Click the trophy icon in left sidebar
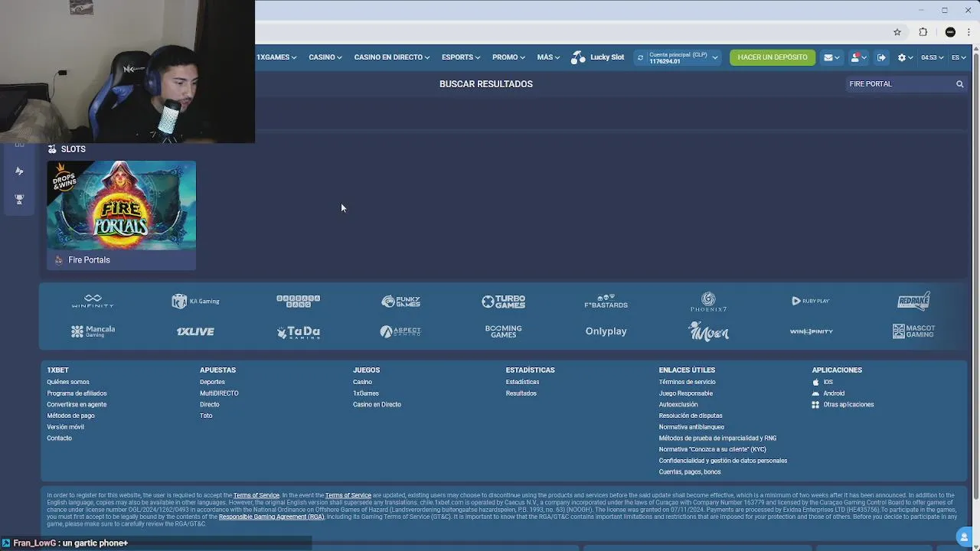Image resolution: width=980 pixels, height=551 pixels. [x=19, y=199]
